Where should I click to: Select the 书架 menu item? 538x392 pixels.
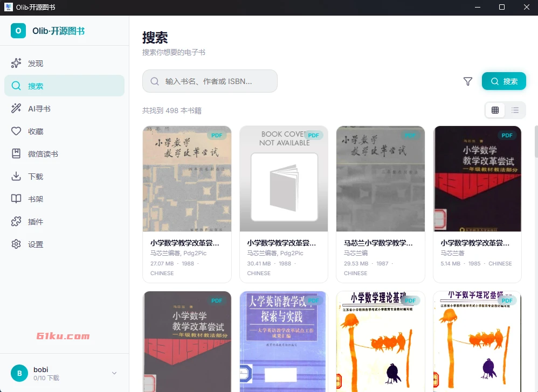pos(64,199)
